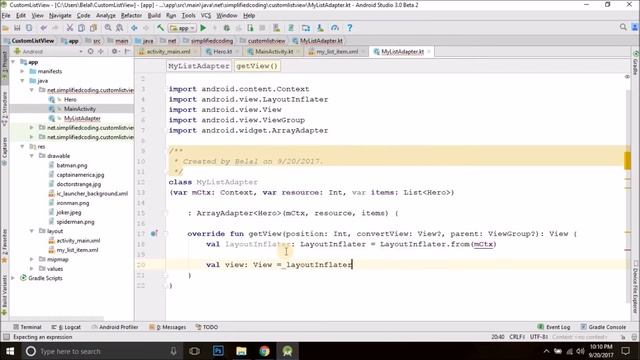This screenshot has height=360, width=640.
Task: Click the lock read-only status icon
Action: tap(623, 337)
